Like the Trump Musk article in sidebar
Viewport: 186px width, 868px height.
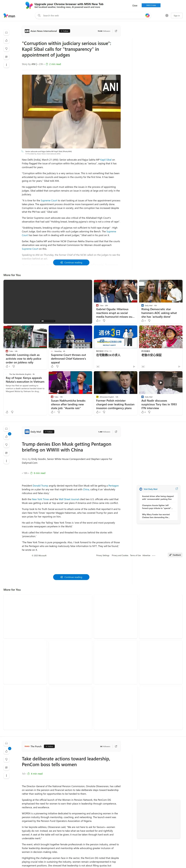(6, 437)
